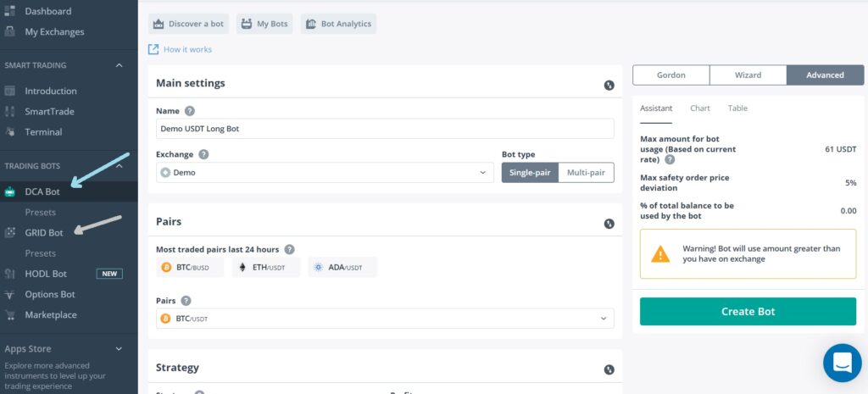Click the Main settings section round icon

tap(609, 85)
